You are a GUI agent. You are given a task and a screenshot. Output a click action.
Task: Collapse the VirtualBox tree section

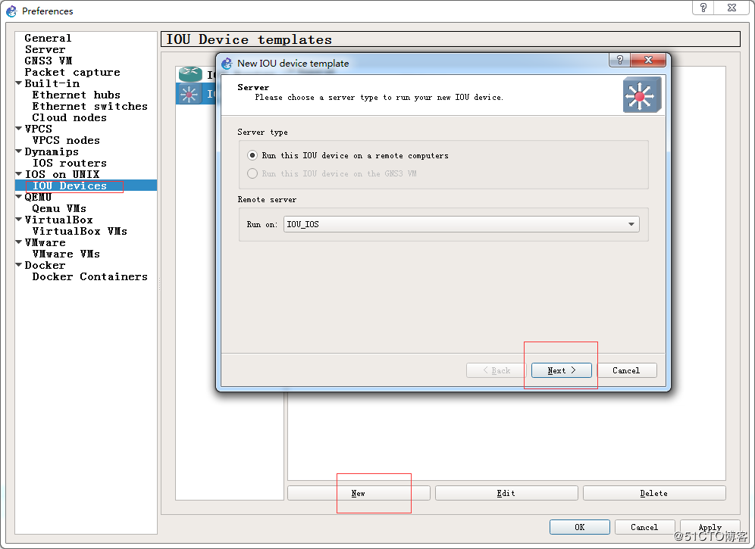point(19,219)
